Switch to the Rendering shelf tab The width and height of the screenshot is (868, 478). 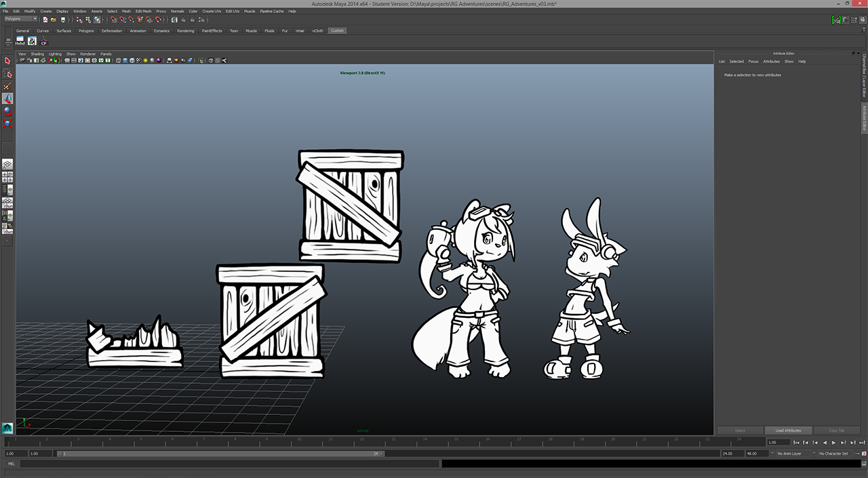(x=185, y=31)
